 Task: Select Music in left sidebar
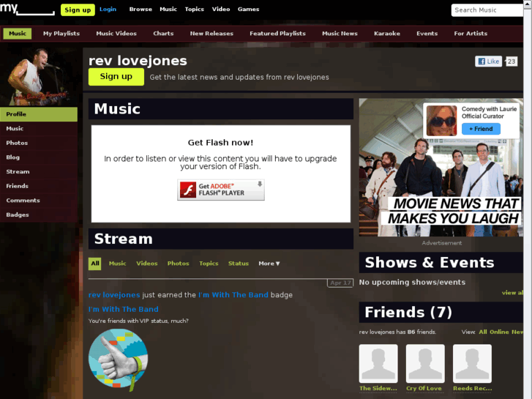[39, 129]
